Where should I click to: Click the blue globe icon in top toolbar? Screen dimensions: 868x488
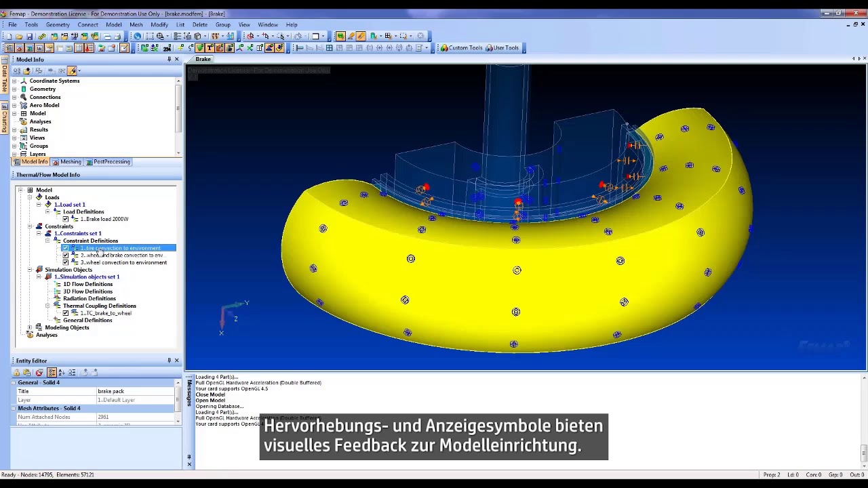tap(137, 37)
